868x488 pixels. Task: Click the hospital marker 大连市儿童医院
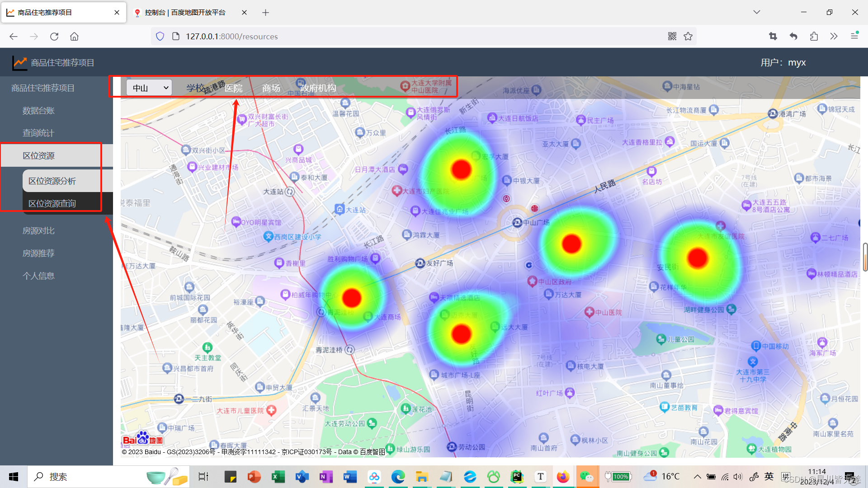[271, 410]
